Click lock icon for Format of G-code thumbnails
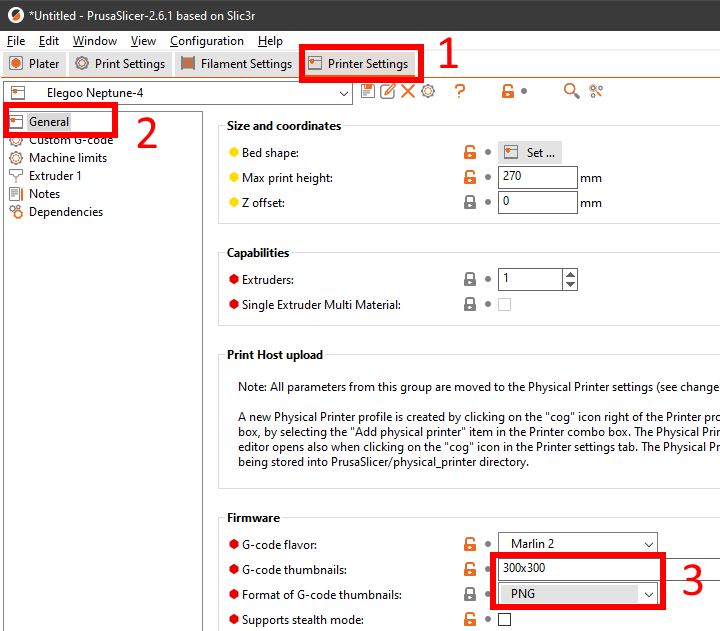This screenshot has height=631, width=720. (x=470, y=594)
